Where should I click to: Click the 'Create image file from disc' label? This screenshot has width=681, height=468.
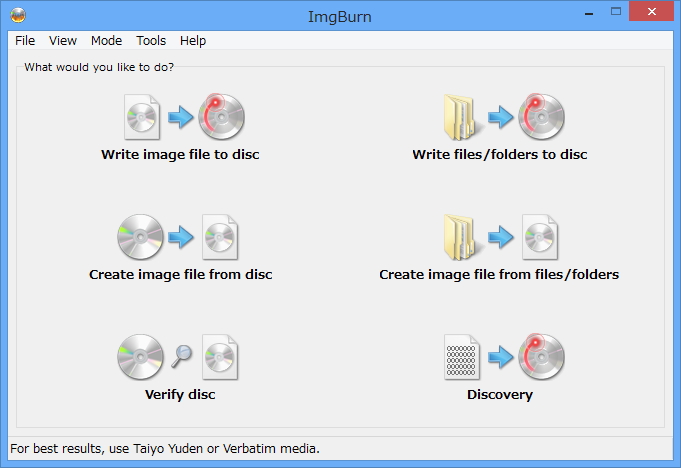pos(181,274)
